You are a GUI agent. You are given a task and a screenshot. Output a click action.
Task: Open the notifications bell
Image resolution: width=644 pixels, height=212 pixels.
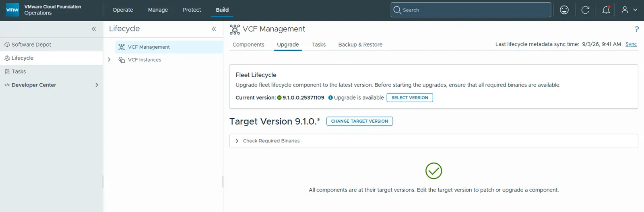tap(606, 10)
